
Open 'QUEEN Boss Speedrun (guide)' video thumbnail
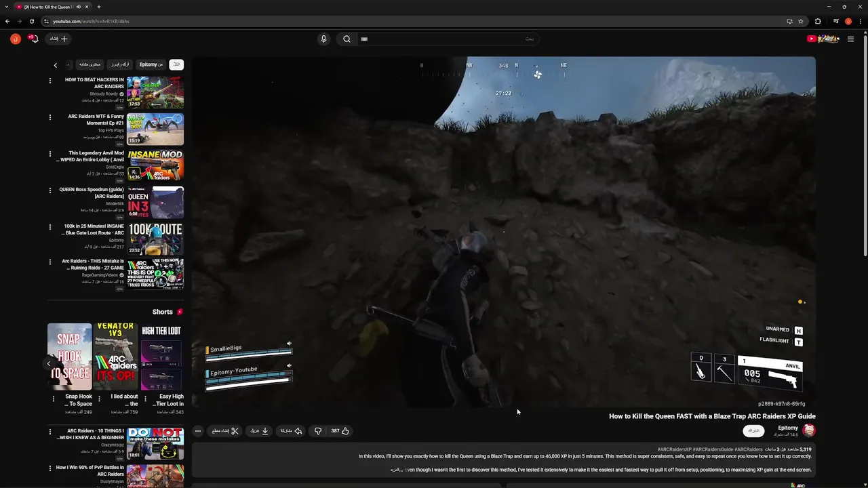pyautogui.click(x=155, y=202)
